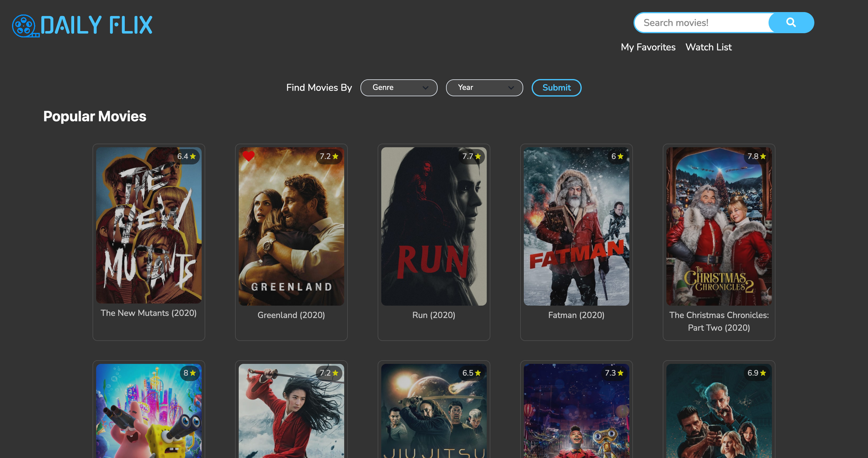Click the Run (2020) title
The width and height of the screenshot is (868, 458).
434,315
